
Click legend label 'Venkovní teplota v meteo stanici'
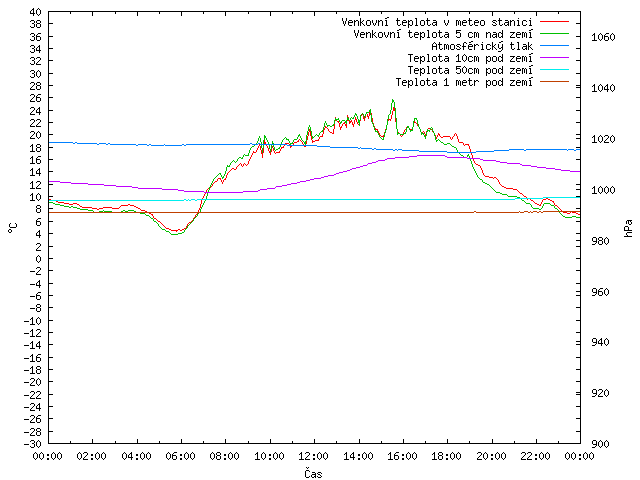coord(437,22)
